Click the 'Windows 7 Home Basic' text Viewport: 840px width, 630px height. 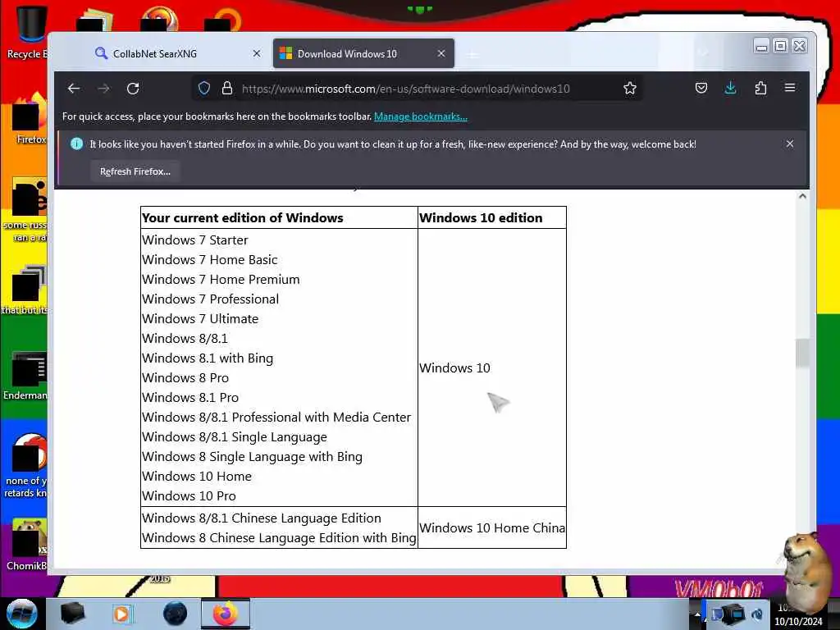[209, 260]
